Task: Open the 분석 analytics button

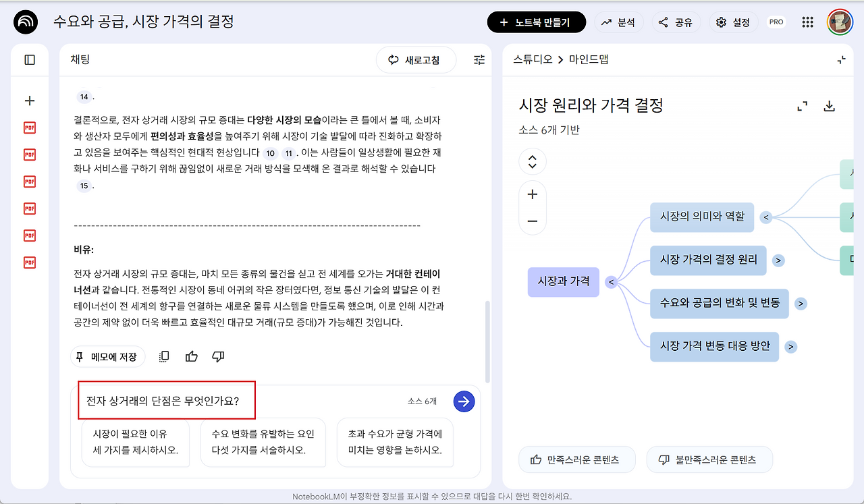Action: pos(619,22)
